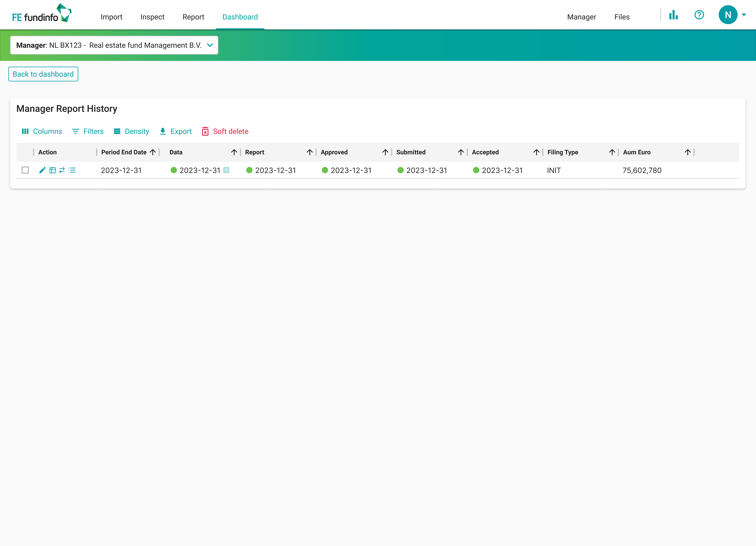Sort the Aum Euro column arrow
This screenshot has height=546, width=756.
pyautogui.click(x=688, y=152)
